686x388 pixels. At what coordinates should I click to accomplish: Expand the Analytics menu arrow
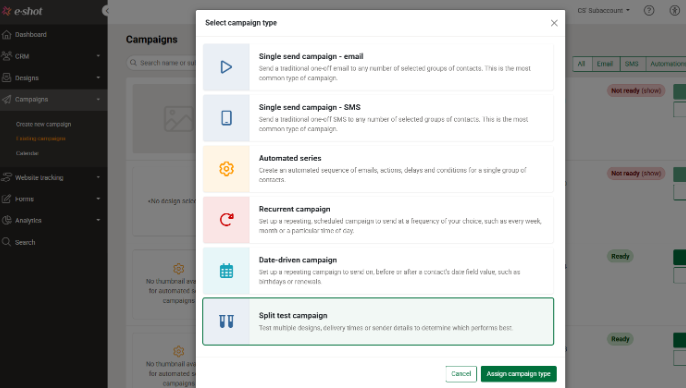tap(98, 220)
